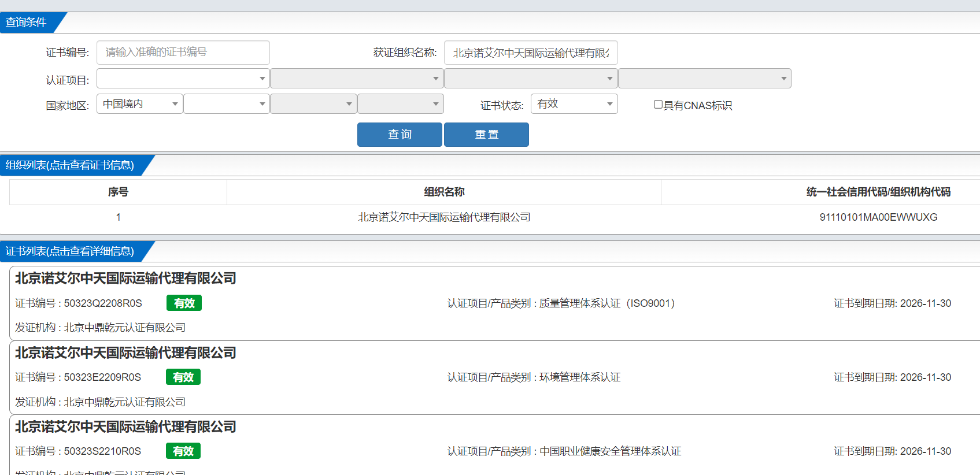Open the second 国家地区 dropdown
980x475 pixels.
click(227, 104)
